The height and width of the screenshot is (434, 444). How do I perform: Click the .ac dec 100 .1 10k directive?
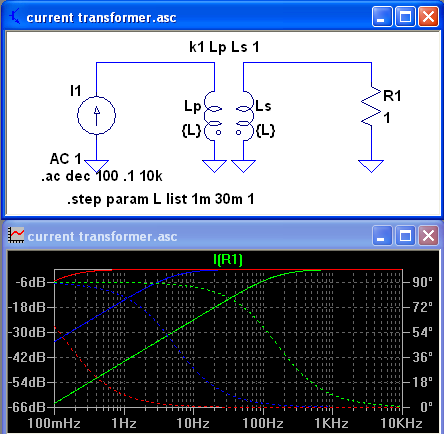click(102, 176)
